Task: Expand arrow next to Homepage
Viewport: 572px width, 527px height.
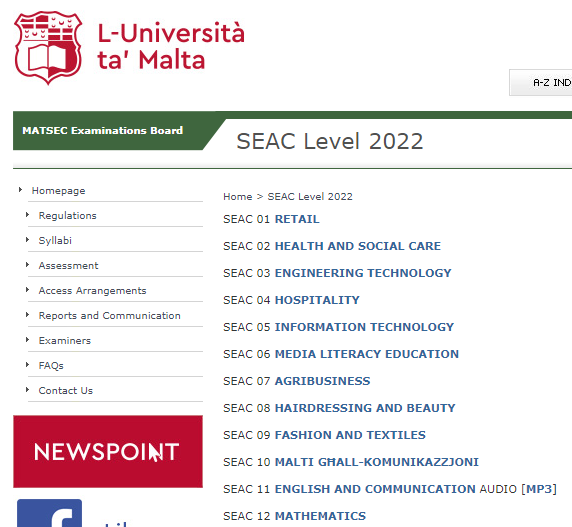Action: (x=20, y=190)
